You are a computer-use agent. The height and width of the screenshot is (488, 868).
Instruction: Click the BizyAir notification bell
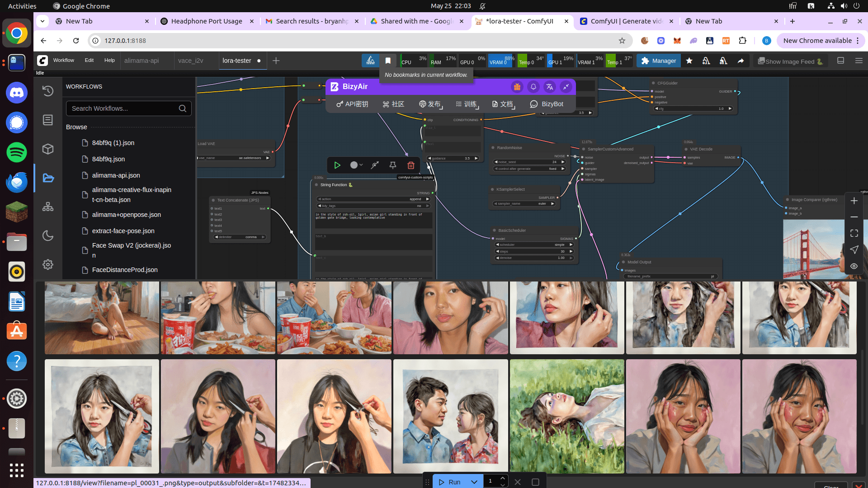coord(533,87)
